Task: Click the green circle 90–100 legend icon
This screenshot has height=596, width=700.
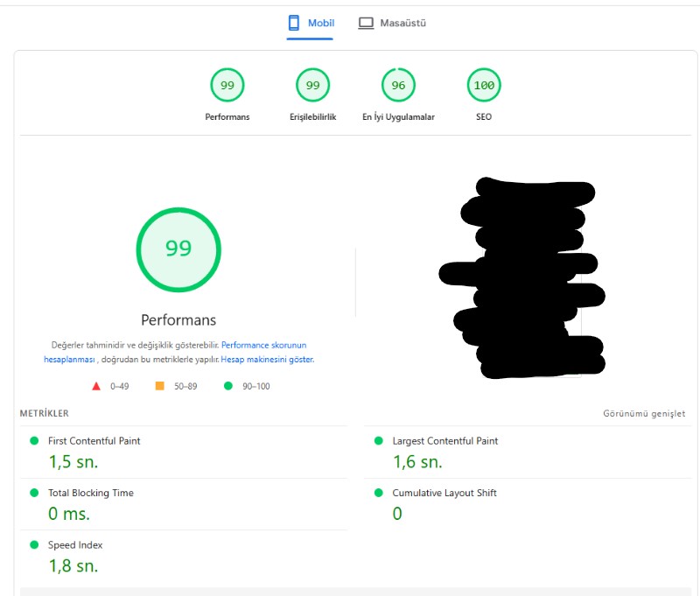Action: tap(228, 386)
